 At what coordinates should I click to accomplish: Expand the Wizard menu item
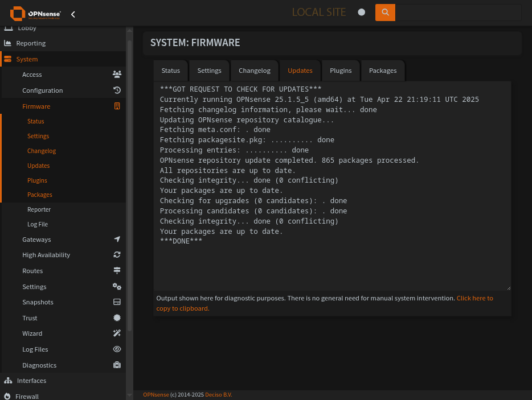64,333
